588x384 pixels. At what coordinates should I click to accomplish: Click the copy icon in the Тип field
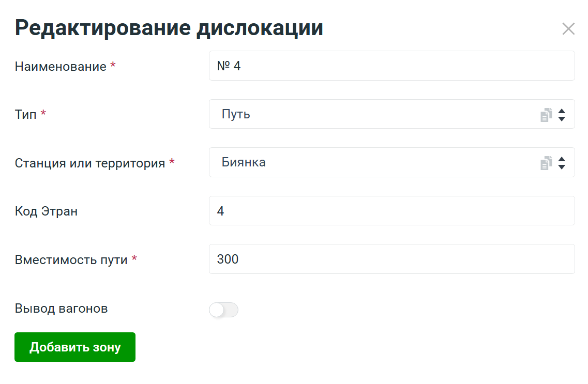(x=546, y=115)
